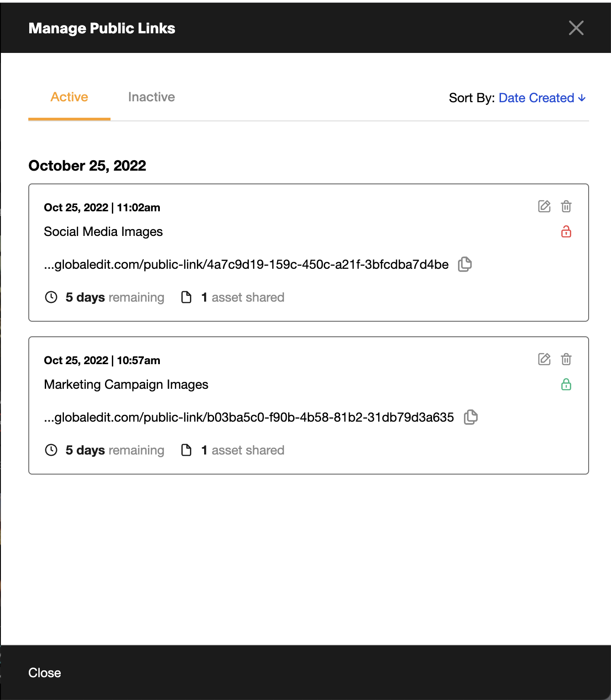Viewport: 611px width, 700px height.
Task: Select the Marketing Campaign Images title
Action: point(126,385)
